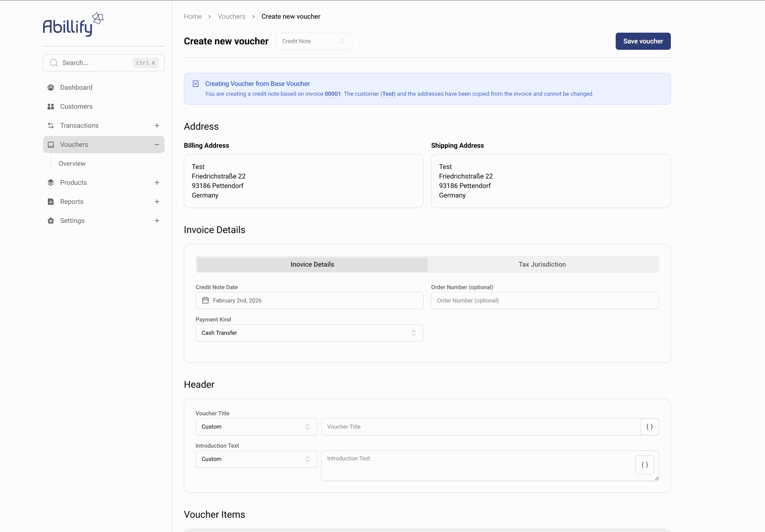Viewport: 765px width, 532px height.
Task: Expand the Settings submenu plus
Action: (x=157, y=221)
